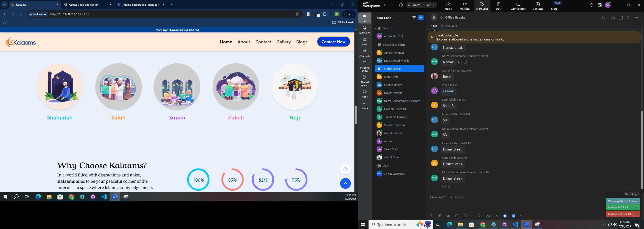Screen dimensions: 644x229
Task: Add emoji reaction to last Dinner Break message
Action: click(449, 186)
